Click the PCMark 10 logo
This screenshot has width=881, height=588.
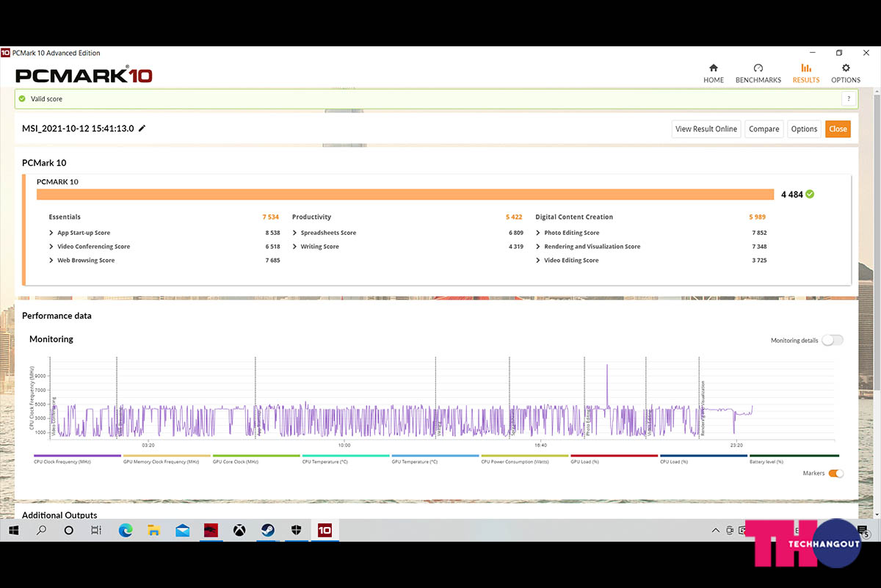pos(84,75)
